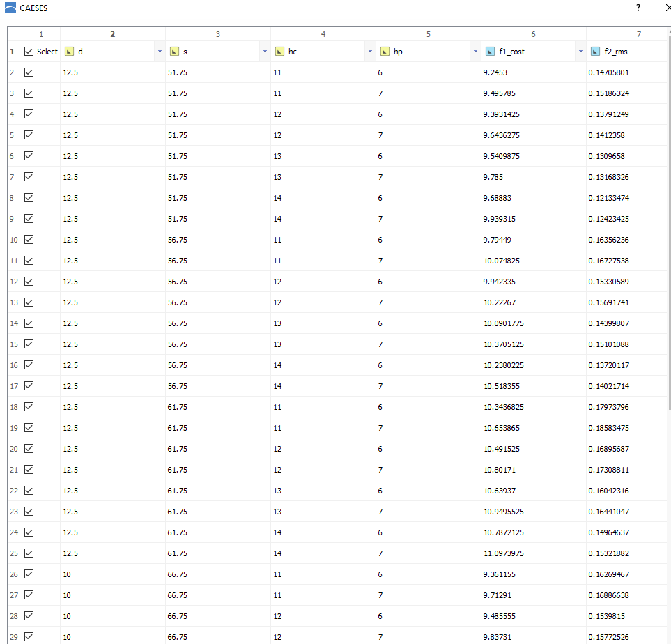The height and width of the screenshot is (644, 671).
Task: Click f1_cost value 10.63937
Action: click(500, 491)
